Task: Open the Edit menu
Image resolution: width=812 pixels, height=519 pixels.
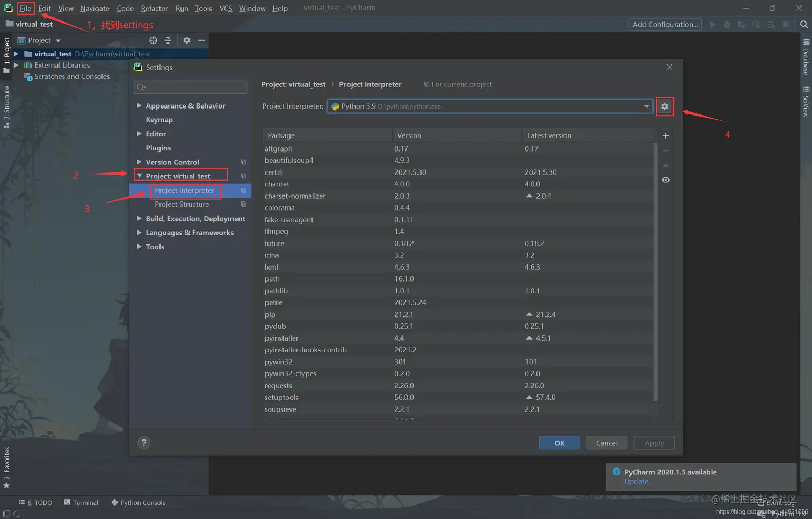Action: click(45, 8)
